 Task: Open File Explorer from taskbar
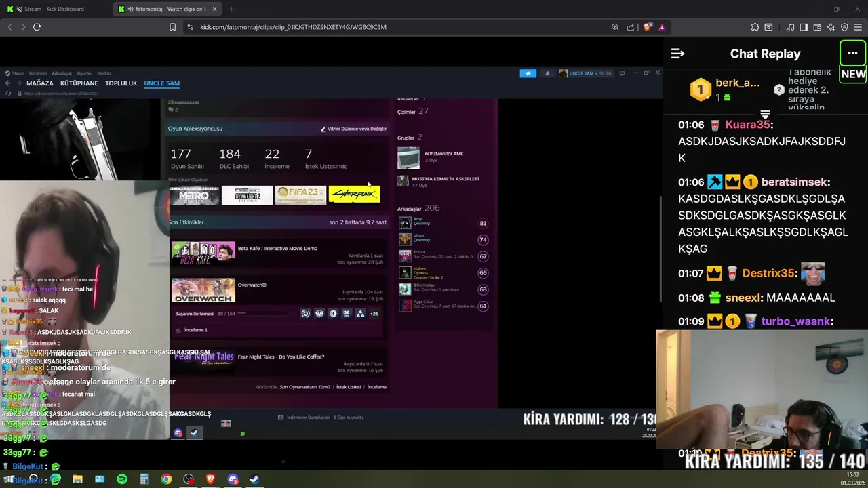tap(77, 479)
